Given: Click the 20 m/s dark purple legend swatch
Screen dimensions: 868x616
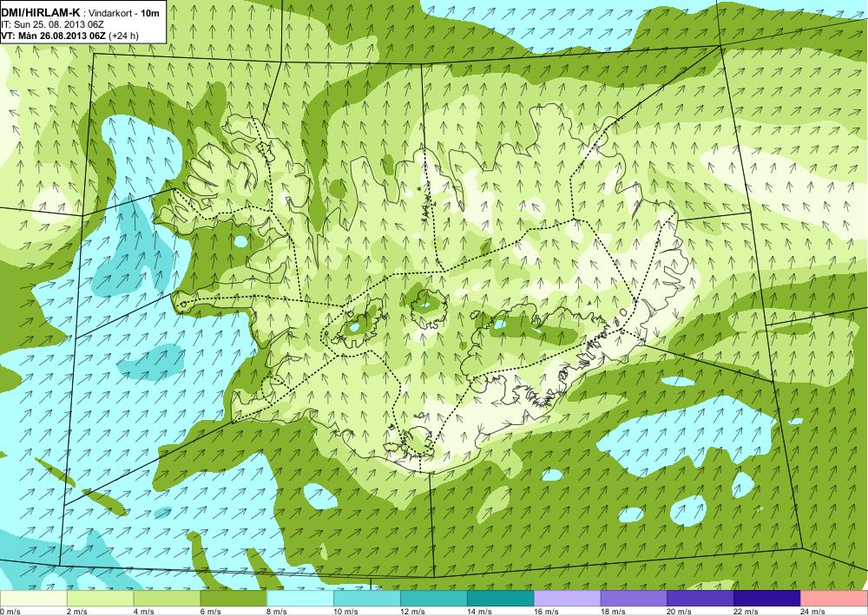Looking at the screenshot, I should pyautogui.click(x=700, y=599).
